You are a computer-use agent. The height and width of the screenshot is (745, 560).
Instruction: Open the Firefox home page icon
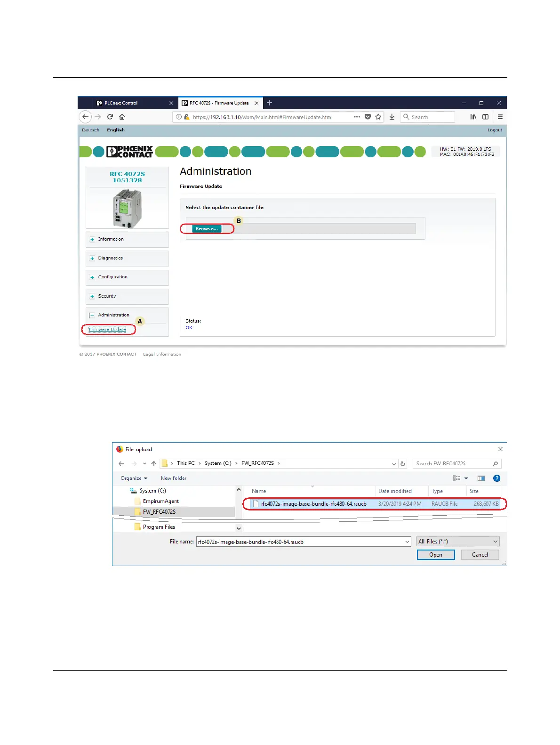pos(122,117)
